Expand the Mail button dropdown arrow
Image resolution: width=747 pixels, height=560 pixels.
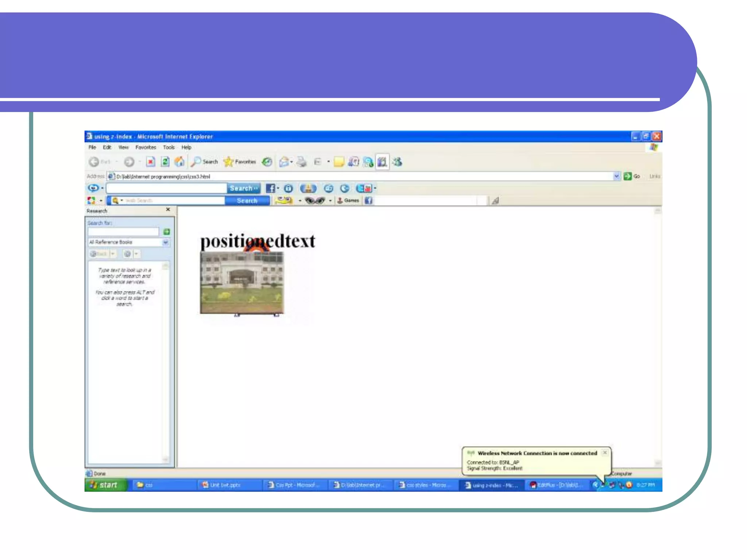pos(292,162)
